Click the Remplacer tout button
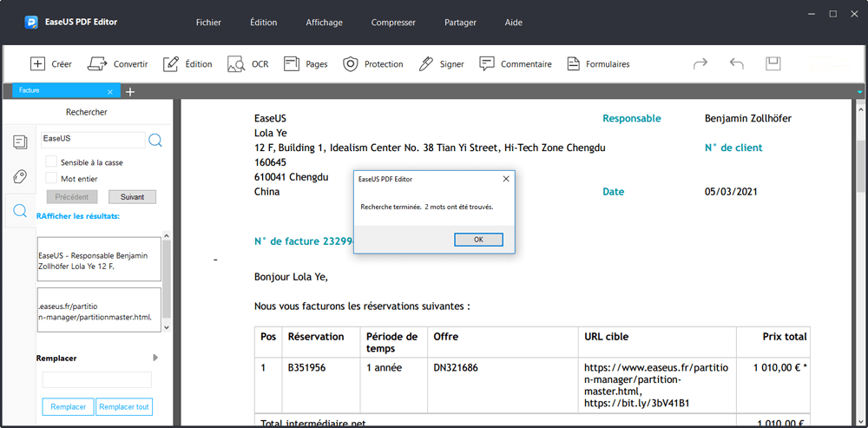Screen dimensions: 868x428 point(123,406)
